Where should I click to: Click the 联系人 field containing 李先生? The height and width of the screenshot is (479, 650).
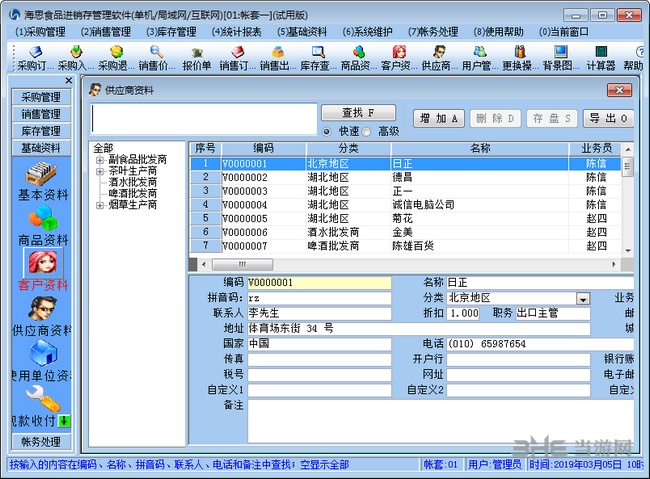tap(319, 313)
